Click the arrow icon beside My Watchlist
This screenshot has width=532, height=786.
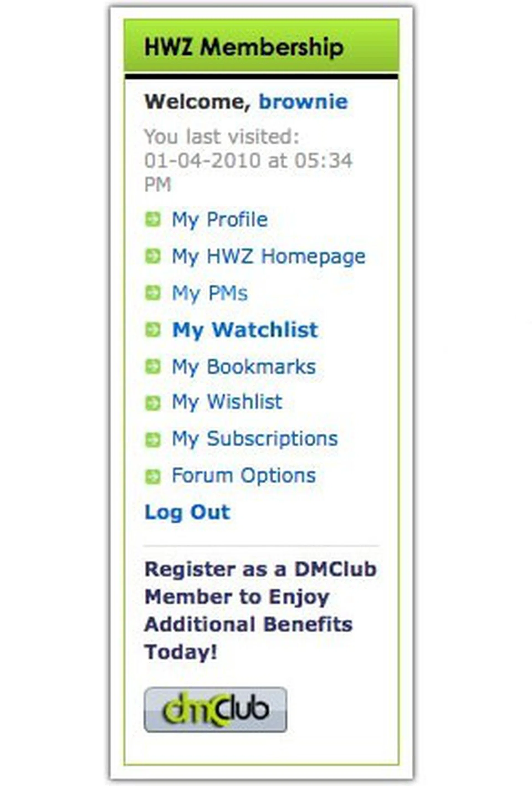(x=152, y=330)
